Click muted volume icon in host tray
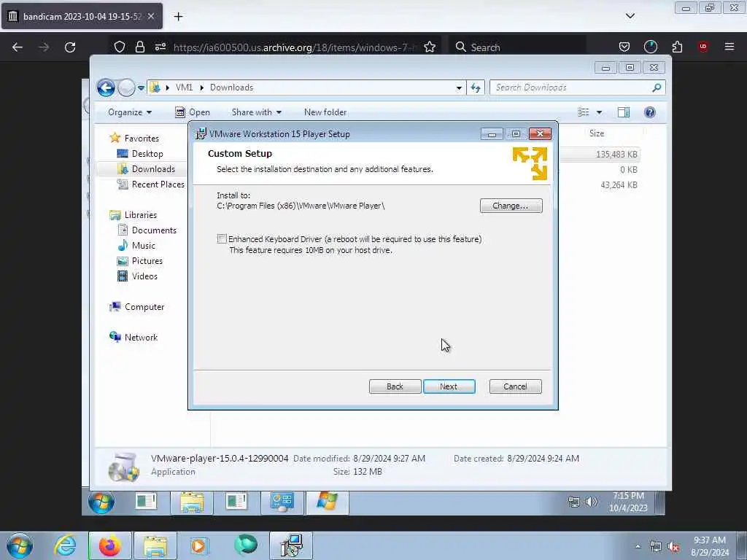This screenshot has height=560, width=747. [x=673, y=547]
